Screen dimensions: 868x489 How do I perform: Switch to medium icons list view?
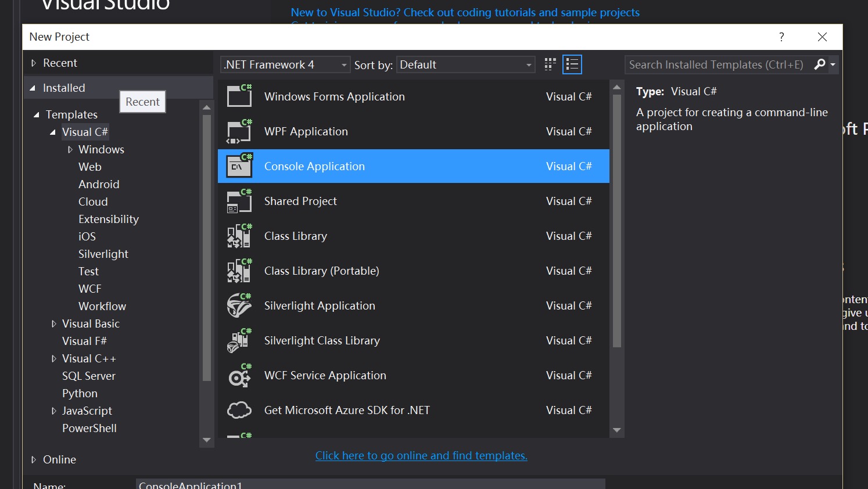click(572, 64)
